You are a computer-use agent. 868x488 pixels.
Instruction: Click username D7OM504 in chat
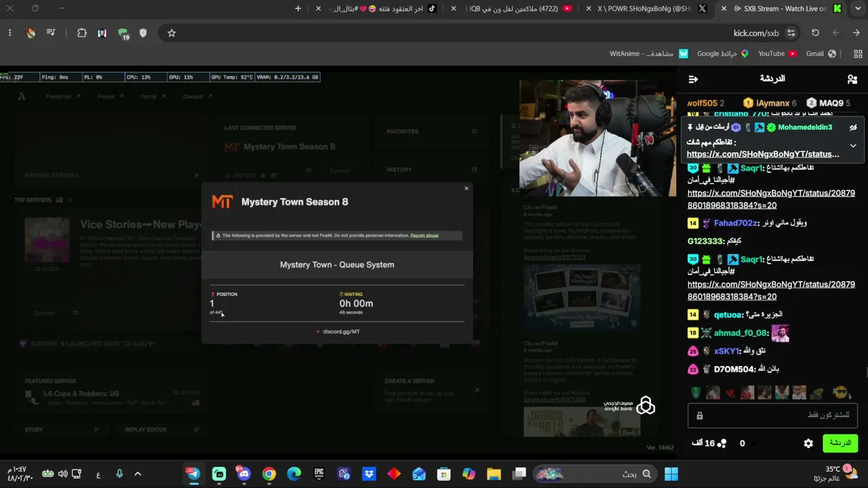click(734, 369)
